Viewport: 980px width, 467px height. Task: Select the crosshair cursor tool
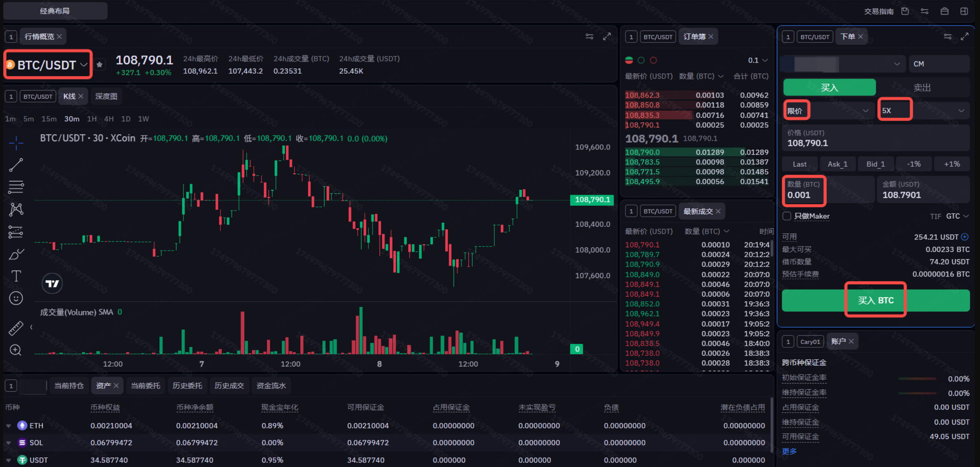[x=16, y=143]
